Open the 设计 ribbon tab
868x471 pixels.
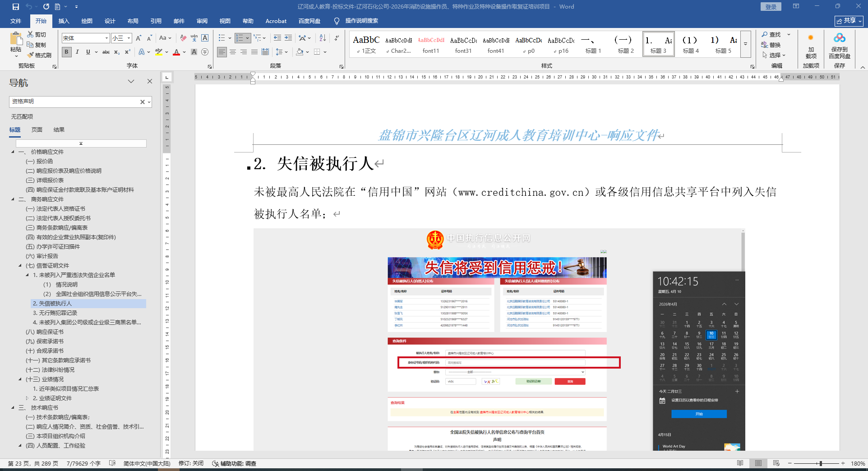(x=110, y=21)
